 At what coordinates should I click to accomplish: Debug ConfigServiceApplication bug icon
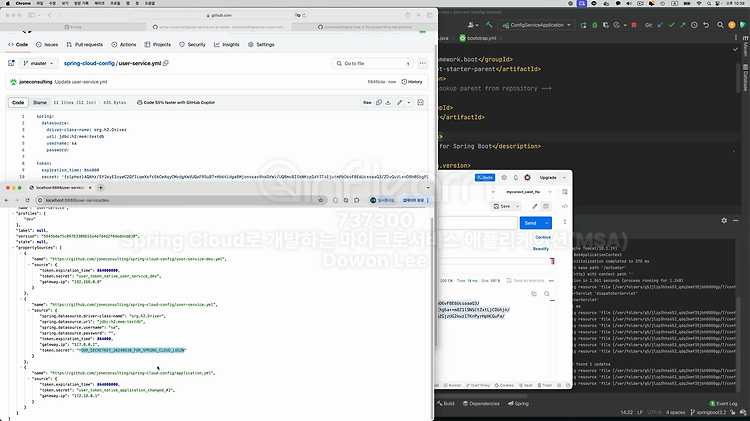(x=595, y=25)
